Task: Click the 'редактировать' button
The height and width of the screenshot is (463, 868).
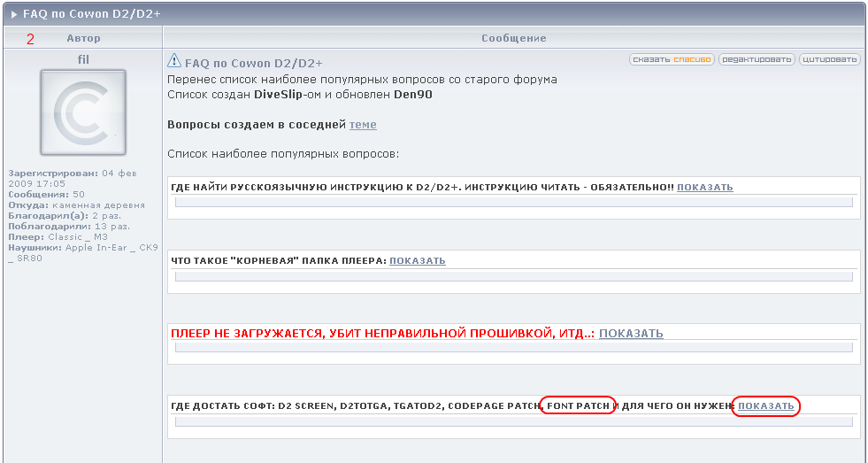Action: tap(757, 59)
